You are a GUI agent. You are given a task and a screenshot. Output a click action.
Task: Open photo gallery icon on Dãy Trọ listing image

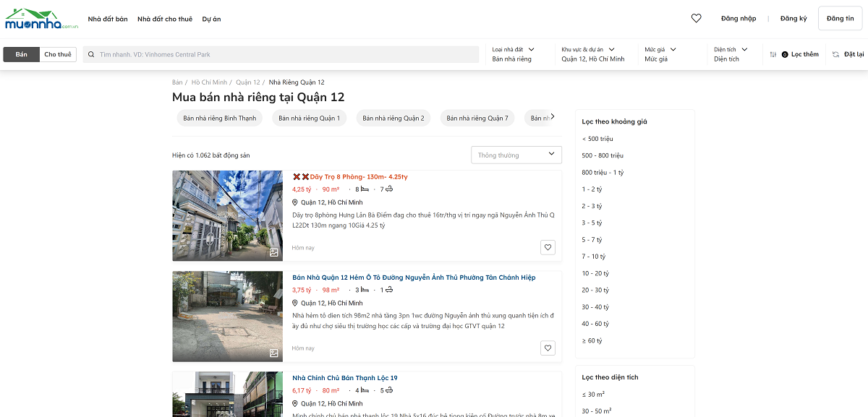pos(274,253)
